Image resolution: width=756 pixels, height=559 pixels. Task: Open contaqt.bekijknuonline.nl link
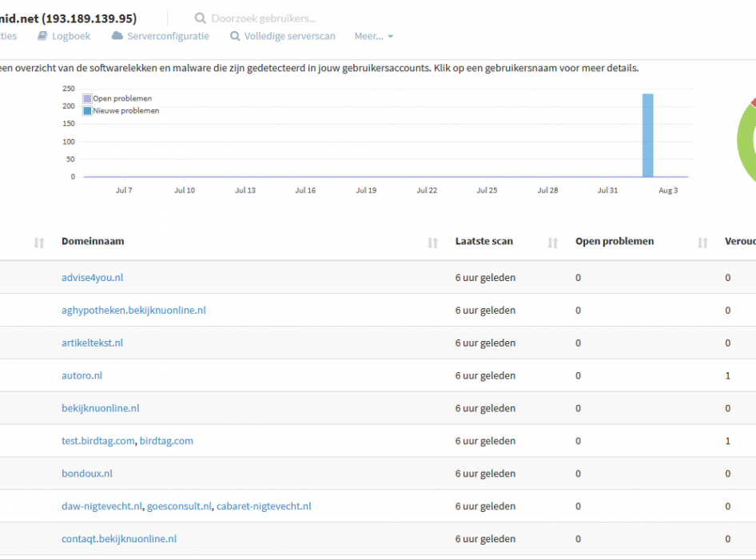tap(119, 539)
